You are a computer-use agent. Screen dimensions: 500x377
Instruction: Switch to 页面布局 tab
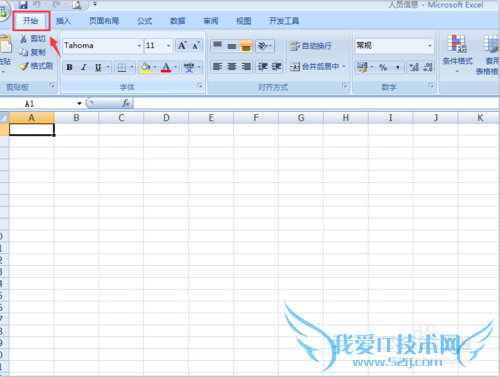click(x=104, y=21)
